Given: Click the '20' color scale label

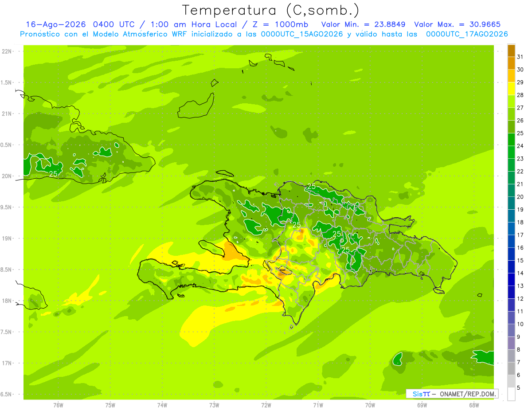Looking at the screenshot, I should pos(520,197).
